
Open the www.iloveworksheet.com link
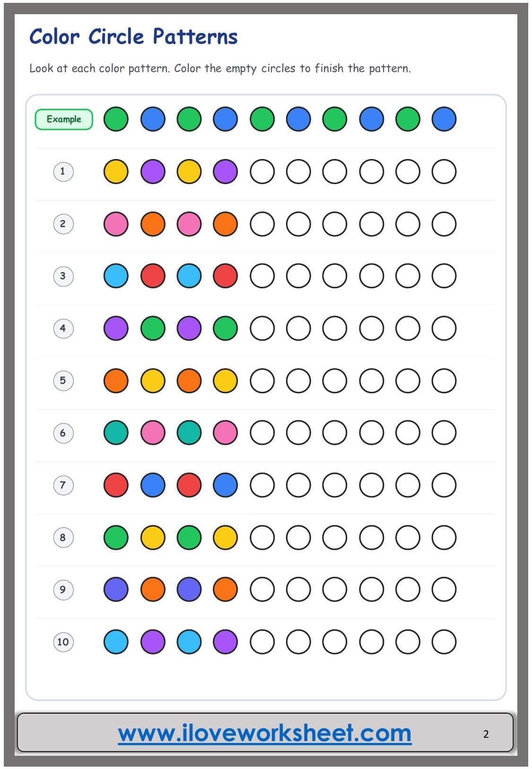coord(265,733)
